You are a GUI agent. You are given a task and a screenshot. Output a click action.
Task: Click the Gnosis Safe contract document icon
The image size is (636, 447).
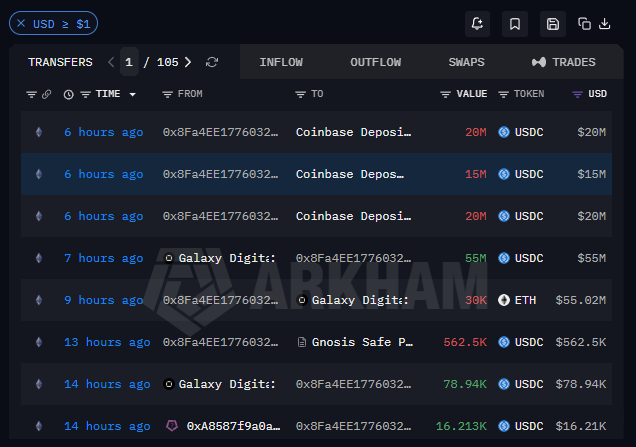301,342
